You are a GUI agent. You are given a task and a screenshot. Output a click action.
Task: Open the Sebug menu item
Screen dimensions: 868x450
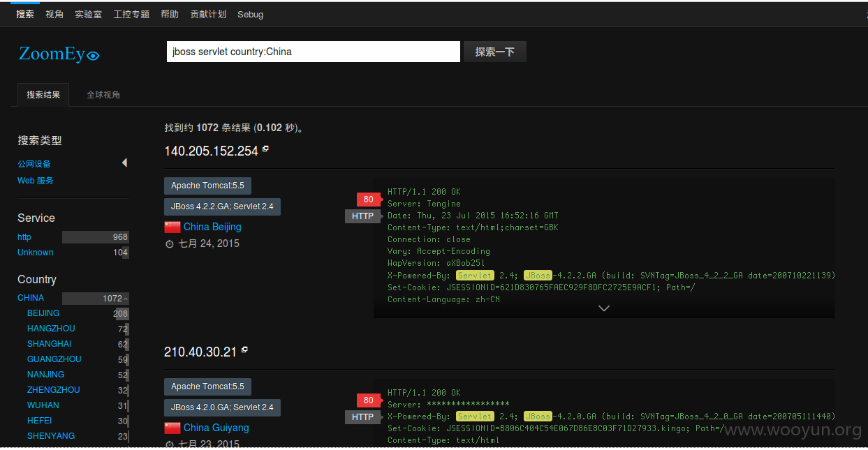(250, 14)
